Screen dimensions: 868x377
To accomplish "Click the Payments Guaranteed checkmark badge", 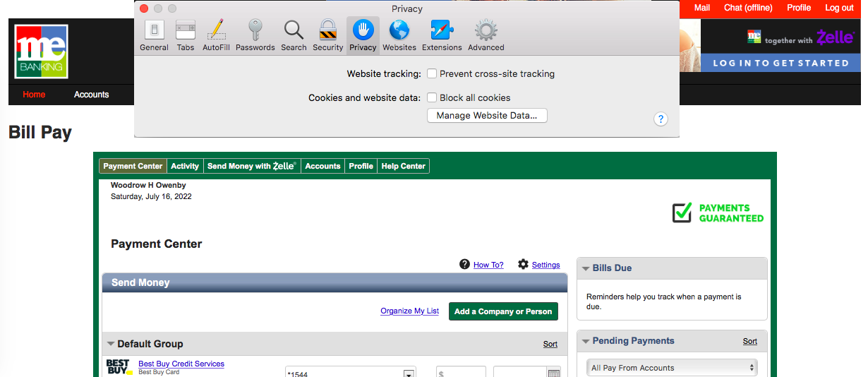I will (718, 213).
